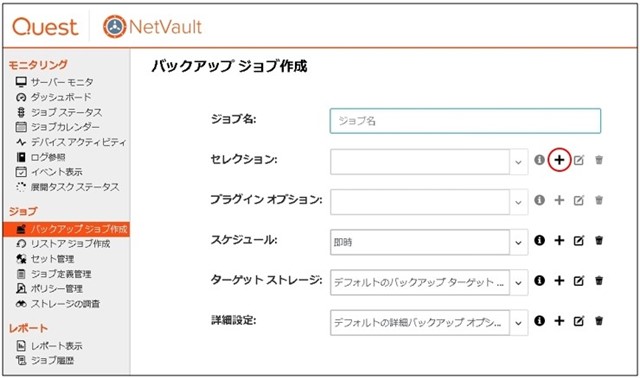
Task: Expand the セレクション dropdown
Action: point(518,162)
